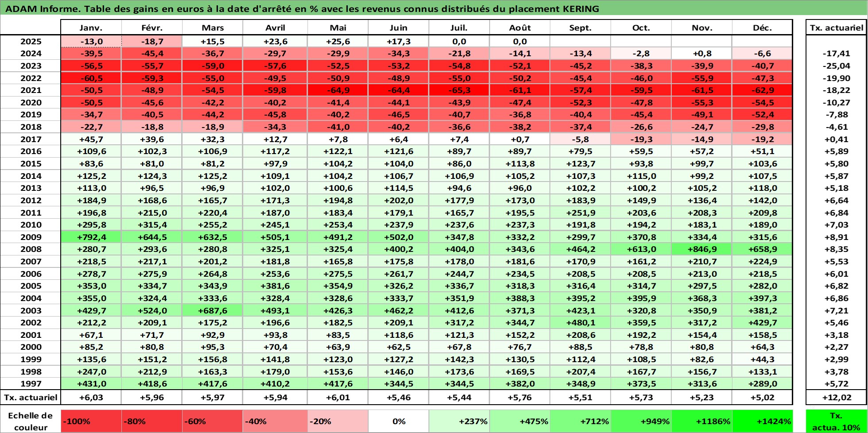
Task: Select the 2025 row label
Action: pyautogui.click(x=31, y=41)
